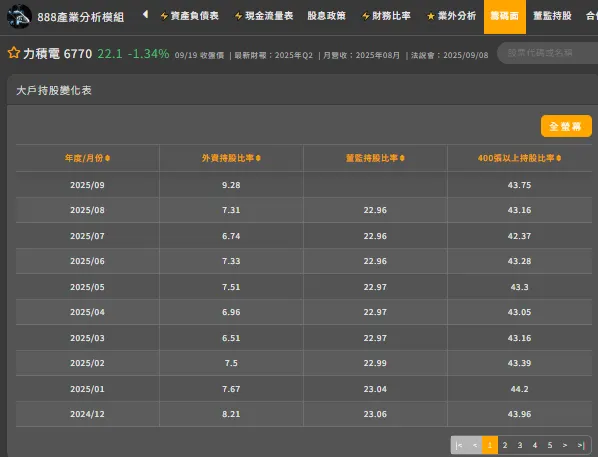Screen dimensions: 598x457
Task: Click the 8.21 foreign holding value
Action: (231, 414)
